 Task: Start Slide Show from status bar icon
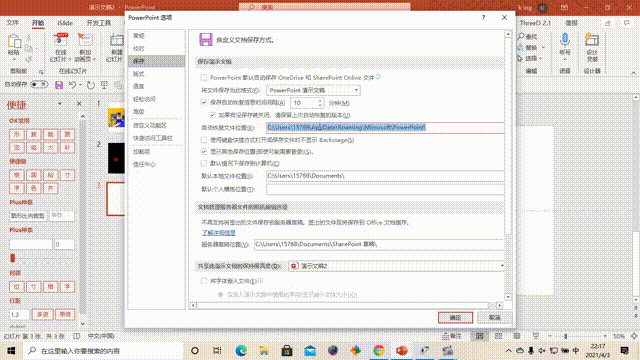[x=536, y=336]
